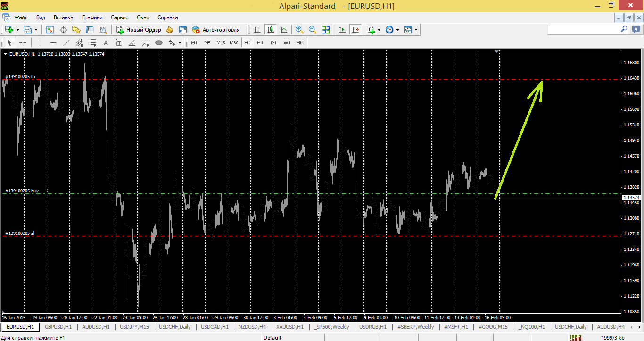Select the trendline drawing tool
The height and width of the screenshot is (341, 644).
[66, 42]
